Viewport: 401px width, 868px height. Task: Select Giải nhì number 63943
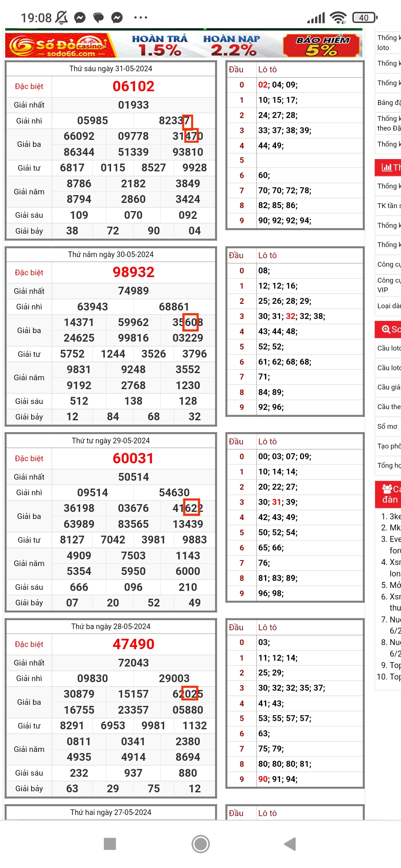92,307
